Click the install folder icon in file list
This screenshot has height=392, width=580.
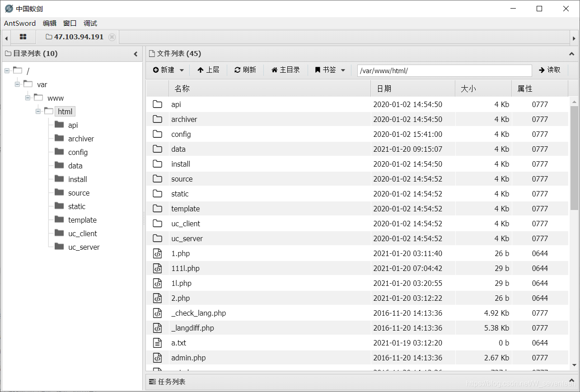click(x=157, y=164)
